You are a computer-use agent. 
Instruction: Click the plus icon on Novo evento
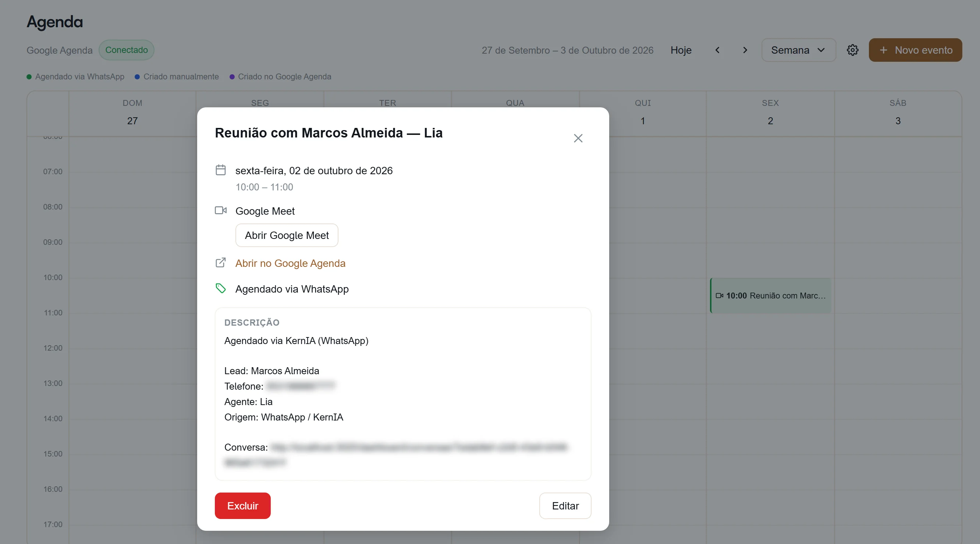tap(883, 50)
